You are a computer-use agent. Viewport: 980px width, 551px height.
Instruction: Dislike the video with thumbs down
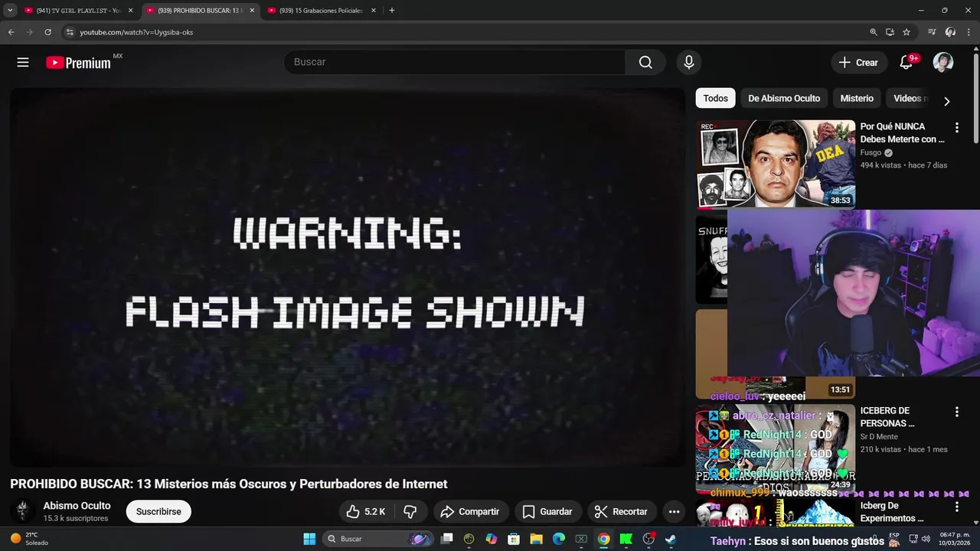pyautogui.click(x=410, y=511)
